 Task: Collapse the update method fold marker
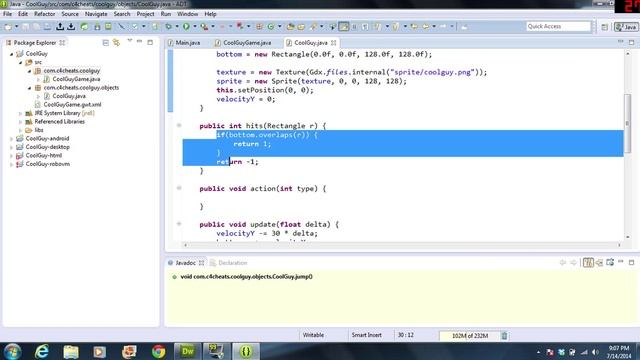point(179,224)
